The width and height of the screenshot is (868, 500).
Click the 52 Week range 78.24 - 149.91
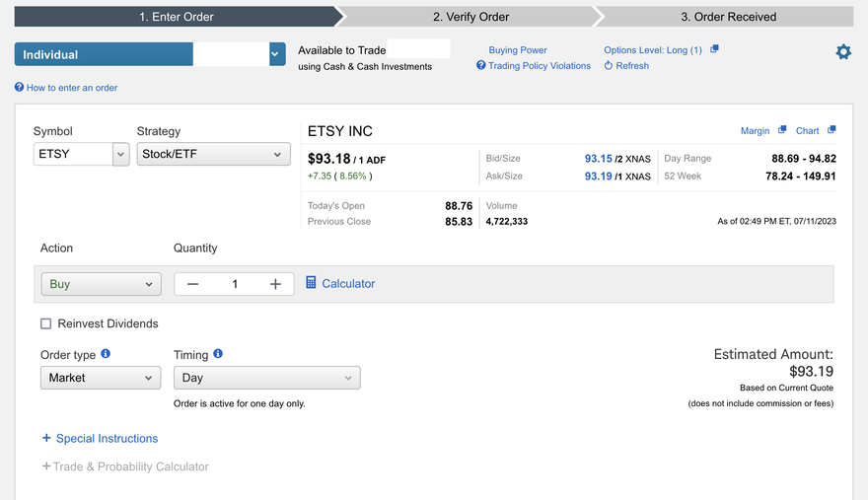[x=801, y=177]
